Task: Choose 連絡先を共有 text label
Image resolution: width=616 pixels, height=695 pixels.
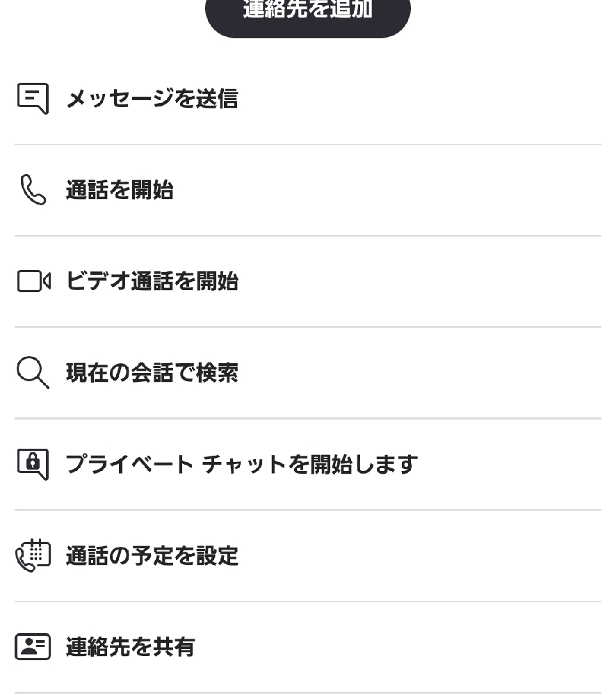Action: point(130,647)
